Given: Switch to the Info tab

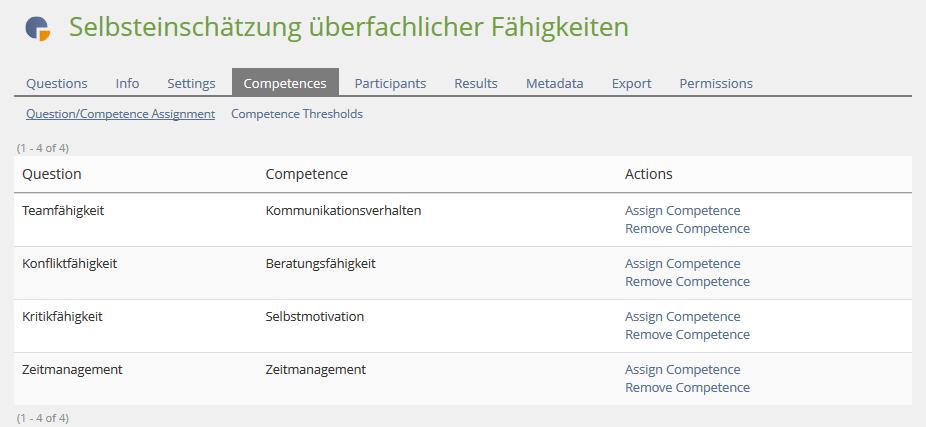Looking at the screenshot, I should click(x=127, y=83).
